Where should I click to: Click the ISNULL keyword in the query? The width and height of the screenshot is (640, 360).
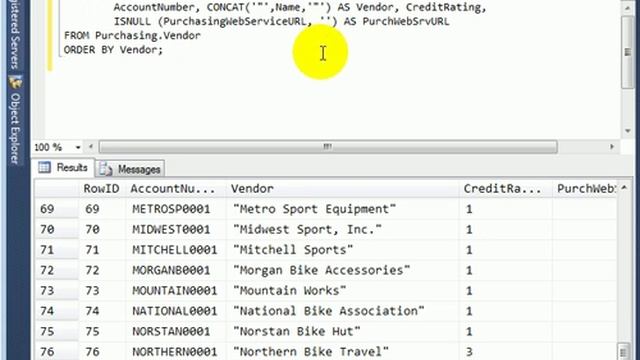133,21
